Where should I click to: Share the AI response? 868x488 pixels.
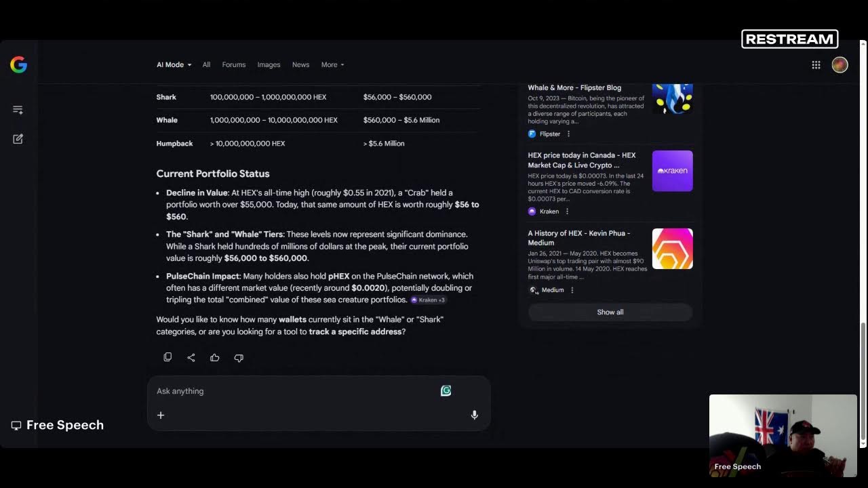click(191, 357)
